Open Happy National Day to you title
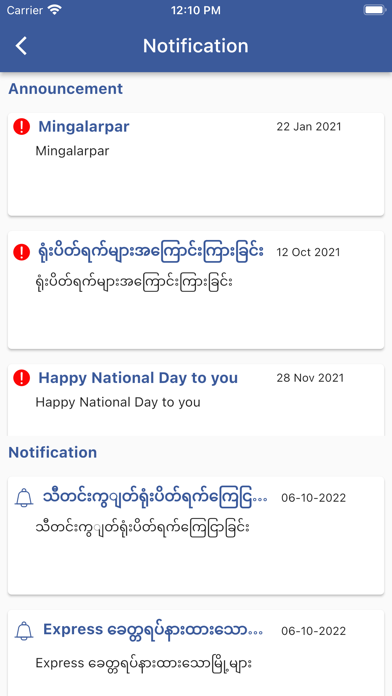The width and height of the screenshot is (392, 696). pyautogui.click(x=138, y=378)
